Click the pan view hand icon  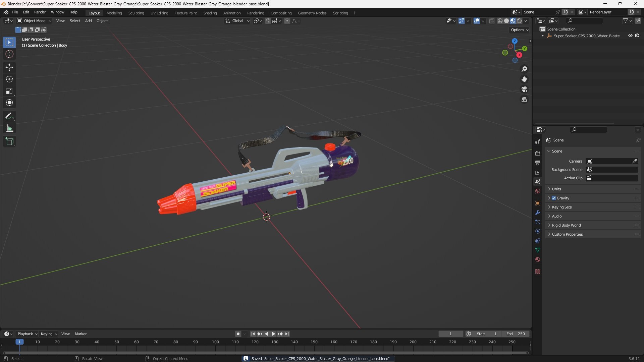(524, 79)
